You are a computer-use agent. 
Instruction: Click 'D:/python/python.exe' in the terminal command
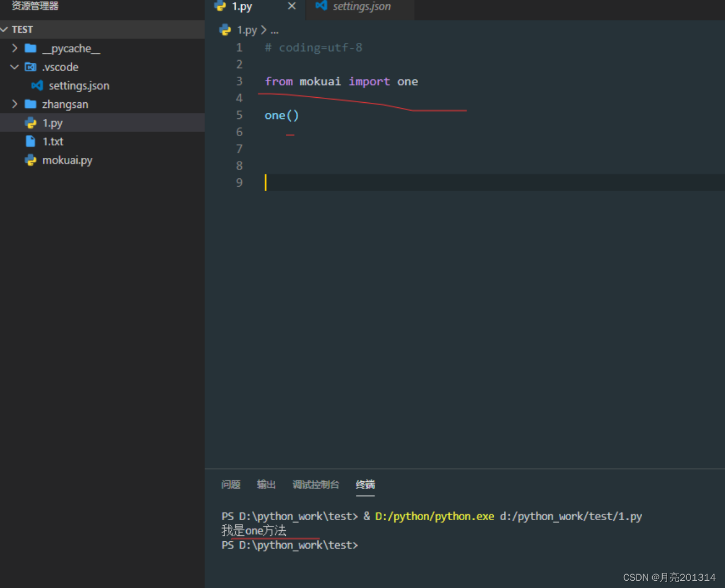pos(435,516)
